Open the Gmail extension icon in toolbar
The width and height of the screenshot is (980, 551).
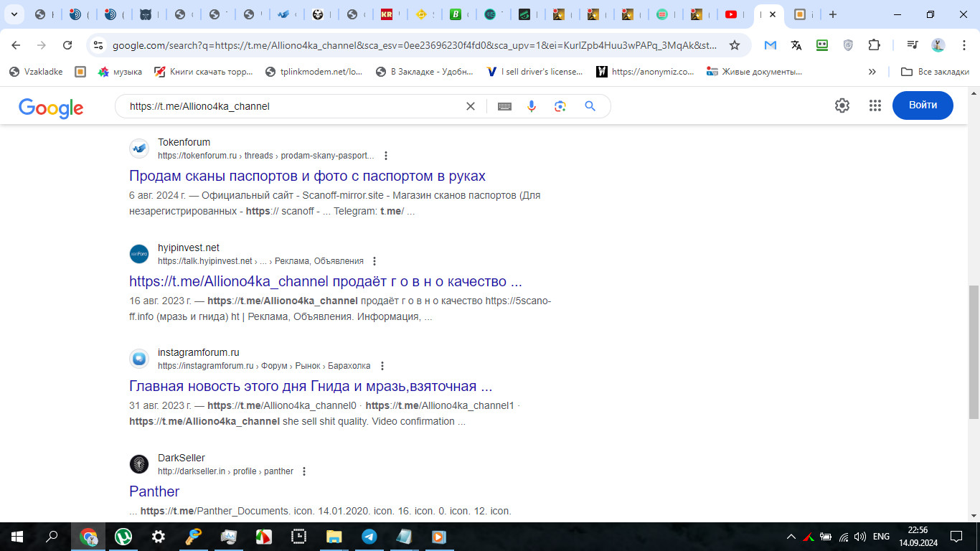[x=771, y=45]
